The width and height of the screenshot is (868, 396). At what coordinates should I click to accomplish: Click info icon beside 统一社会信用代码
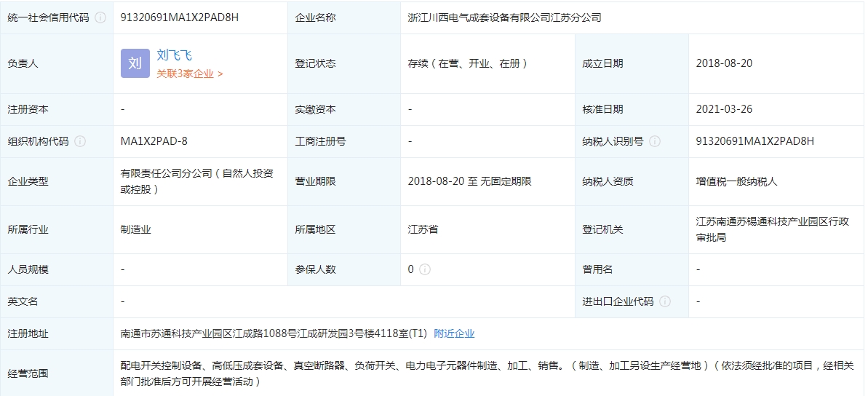pyautogui.click(x=100, y=17)
